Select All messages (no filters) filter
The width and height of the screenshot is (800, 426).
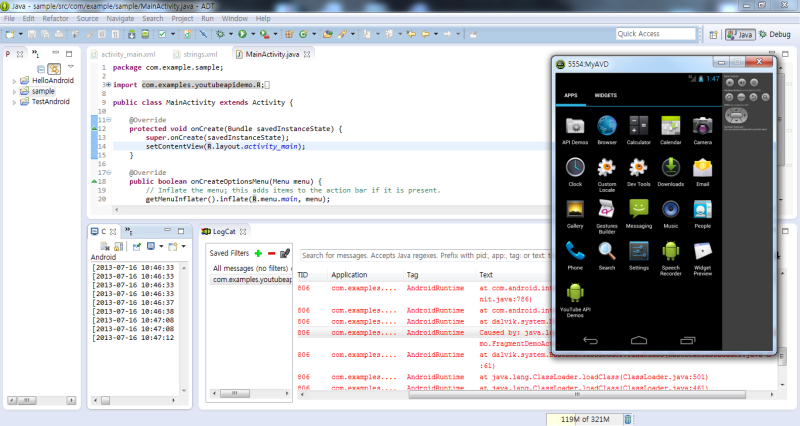tap(251, 268)
